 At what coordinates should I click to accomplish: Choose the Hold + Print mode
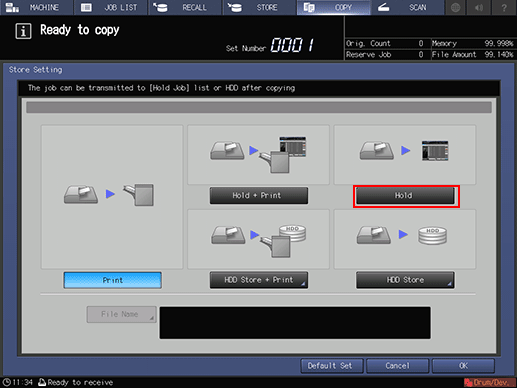[x=259, y=195]
